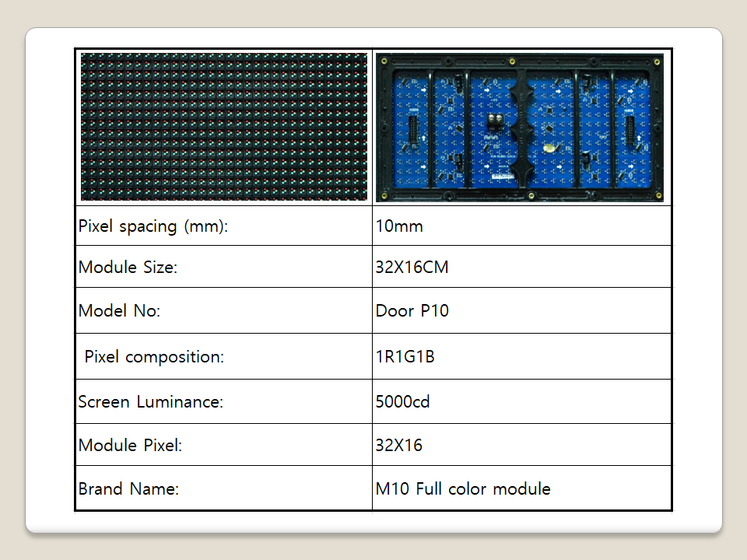Click the "5000cd" value text
Viewport: 747px width, 560px height.
[x=402, y=402]
